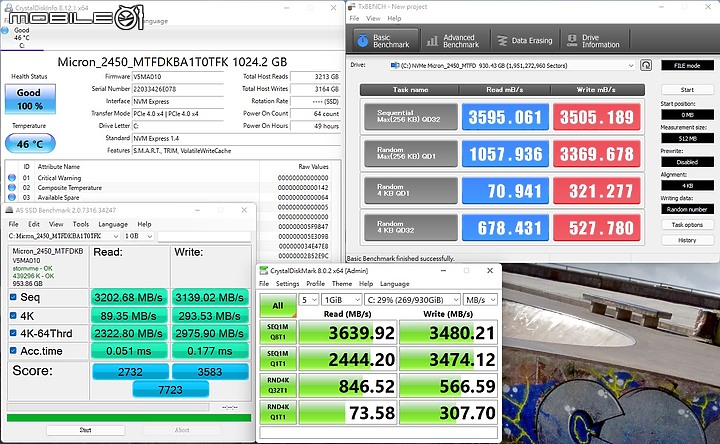
Task: Click the All button in CrystalDiskMark
Action: point(278,305)
